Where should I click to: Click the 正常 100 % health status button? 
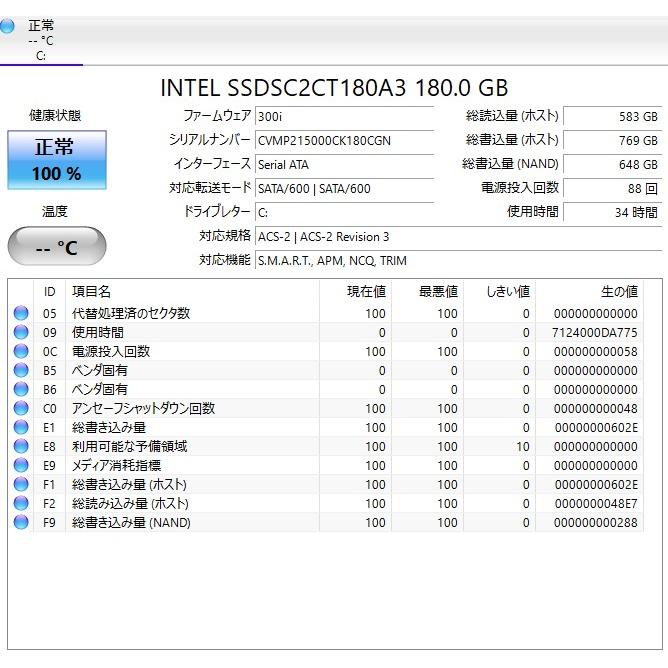57,160
